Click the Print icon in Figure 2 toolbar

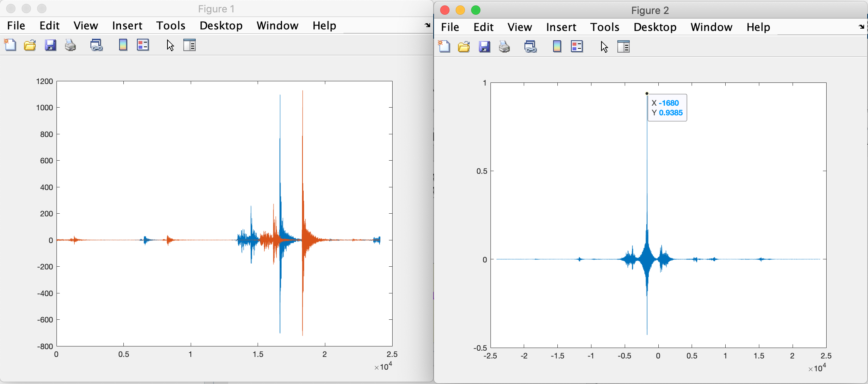504,47
